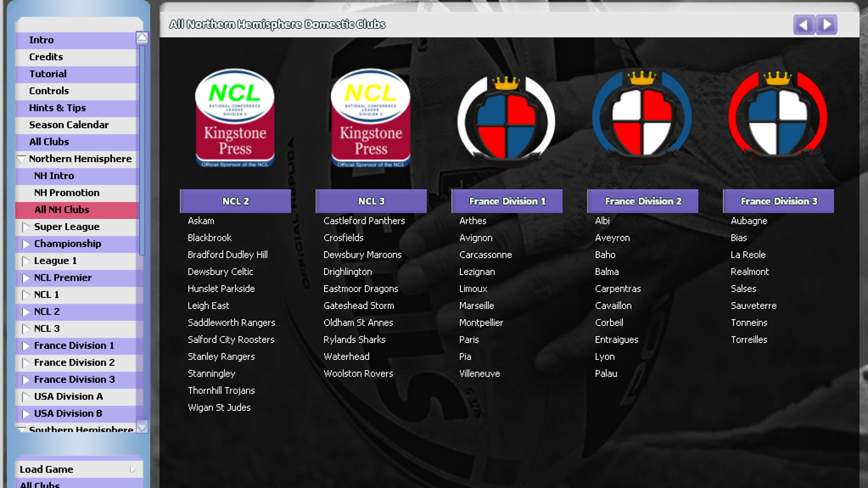Select the Askam club
Viewport: 868px width, 488px height.
[x=201, y=221]
